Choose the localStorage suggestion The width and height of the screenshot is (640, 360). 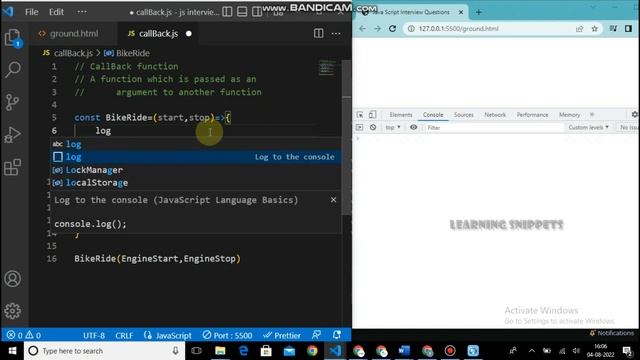point(196,182)
